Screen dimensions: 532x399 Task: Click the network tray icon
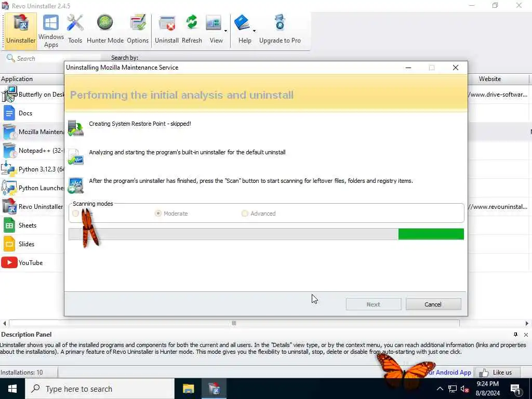click(453, 389)
